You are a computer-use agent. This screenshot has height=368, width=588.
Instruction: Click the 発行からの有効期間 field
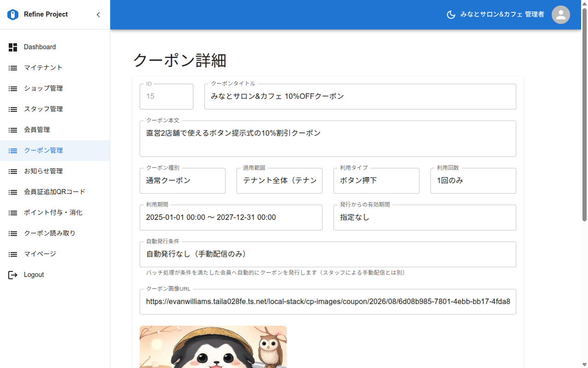(x=425, y=218)
